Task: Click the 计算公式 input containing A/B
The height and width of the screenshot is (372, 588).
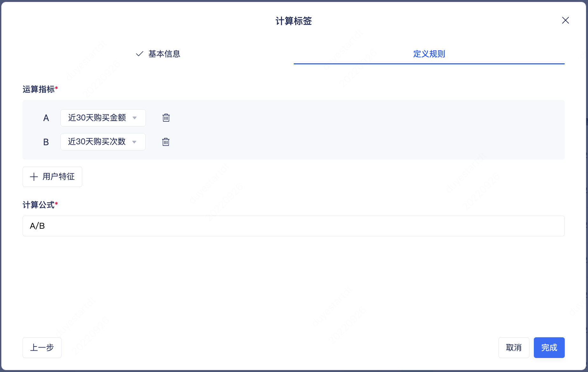Action: point(294,226)
